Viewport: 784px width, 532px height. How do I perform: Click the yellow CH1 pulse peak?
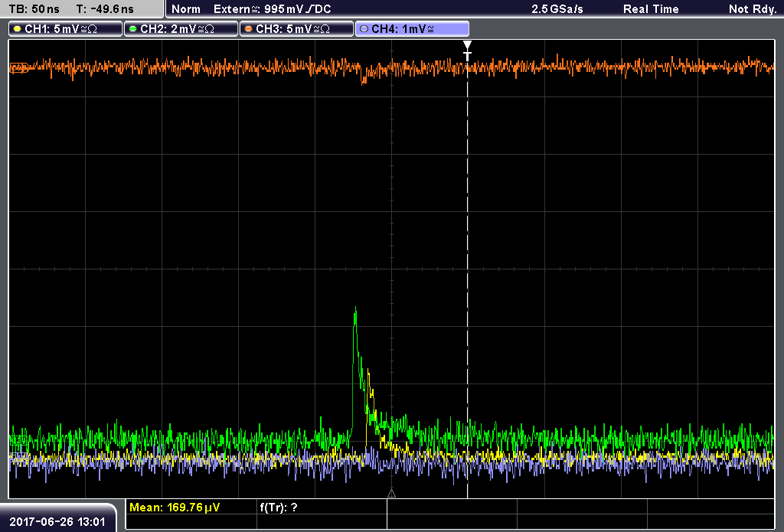coord(368,371)
